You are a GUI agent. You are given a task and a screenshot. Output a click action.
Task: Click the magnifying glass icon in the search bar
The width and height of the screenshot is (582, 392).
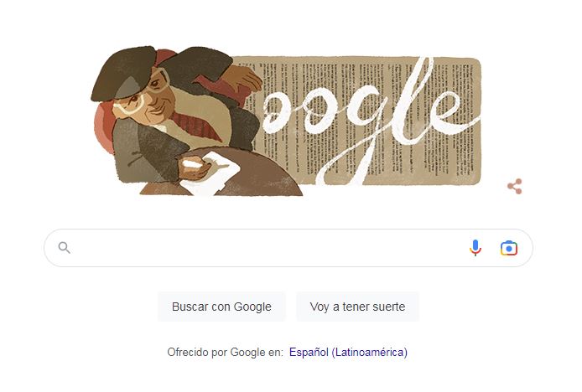click(x=65, y=248)
